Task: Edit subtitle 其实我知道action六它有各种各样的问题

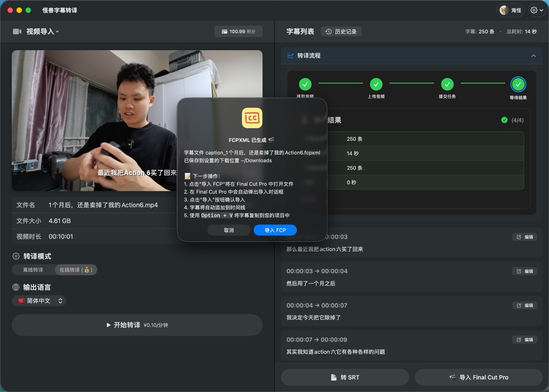Action: tap(525, 340)
